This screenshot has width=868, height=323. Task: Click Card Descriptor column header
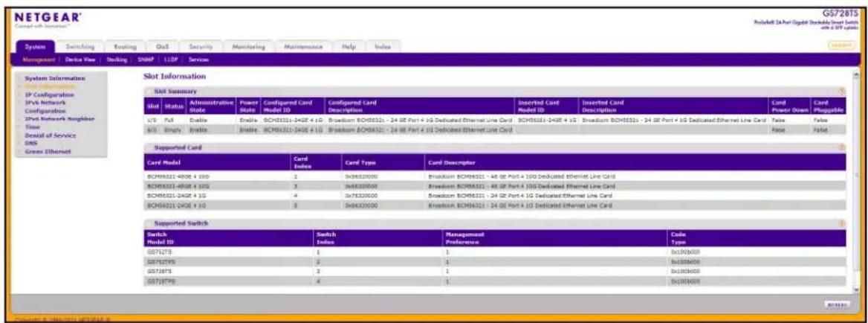tap(635, 162)
